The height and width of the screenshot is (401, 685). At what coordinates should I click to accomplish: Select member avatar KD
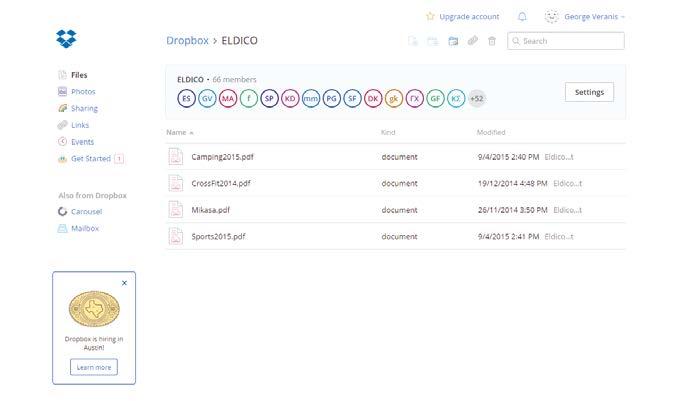coord(290,98)
